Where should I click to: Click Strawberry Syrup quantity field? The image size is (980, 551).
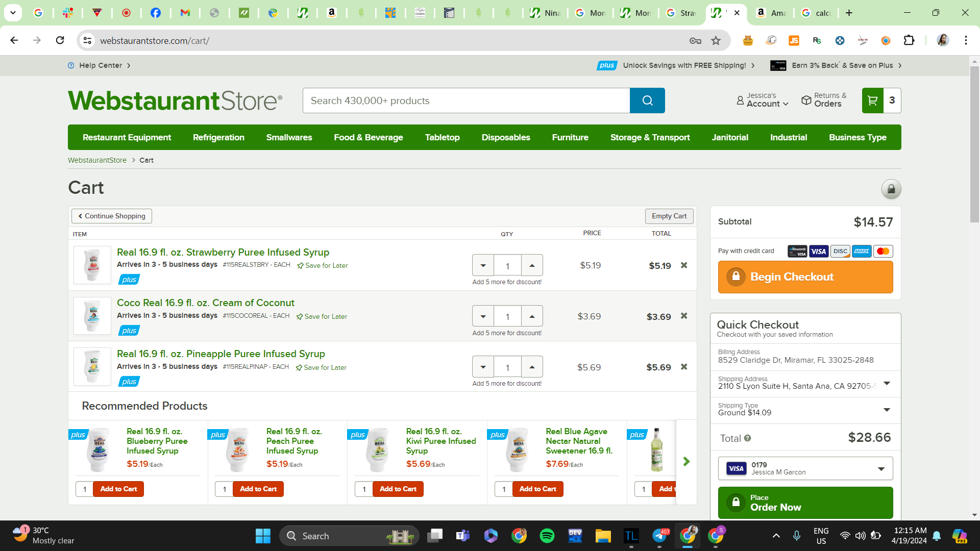[x=507, y=266]
